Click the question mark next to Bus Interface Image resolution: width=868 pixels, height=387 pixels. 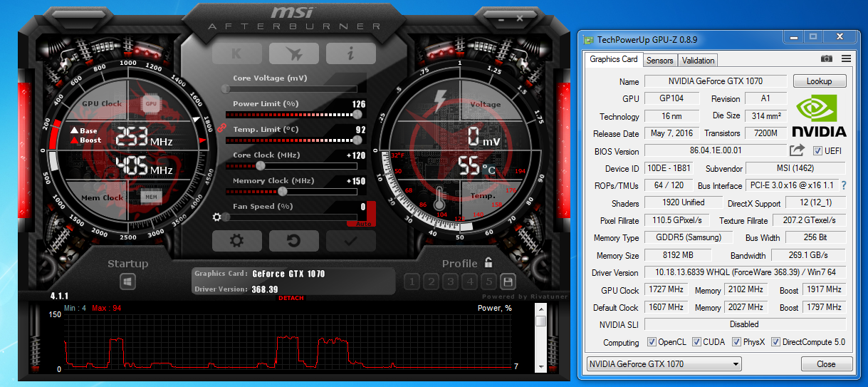pyautogui.click(x=844, y=185)
